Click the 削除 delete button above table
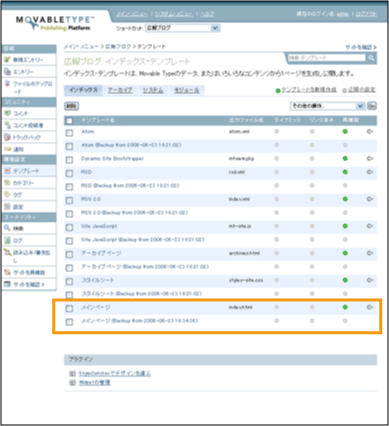389x426 pixels. pyautogui.click(x=71, y=106)
